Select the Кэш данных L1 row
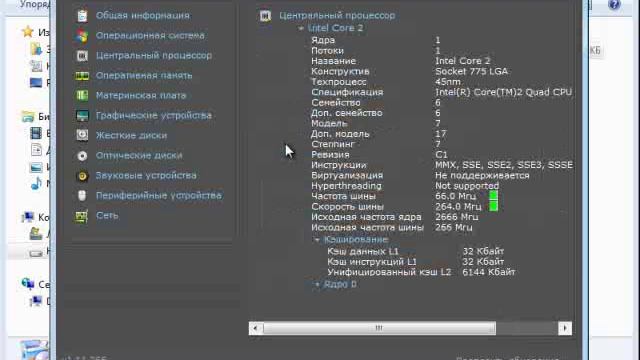This screenshot has height=360, width=640. [x=416, y=251]
